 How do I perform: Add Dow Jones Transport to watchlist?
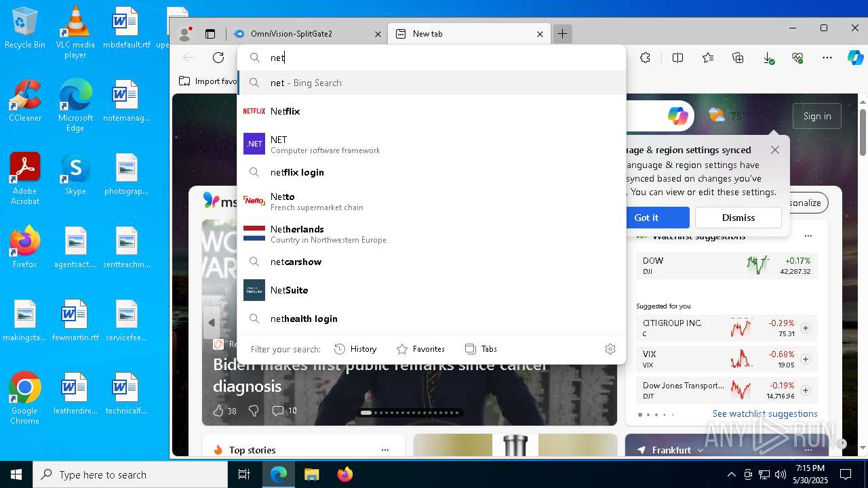(806, 390)
